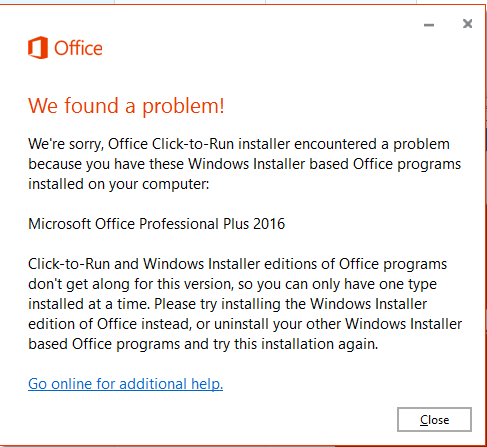Click the 'Office' wordmark text
Screen dimensions: 487x447
point(78,48)
